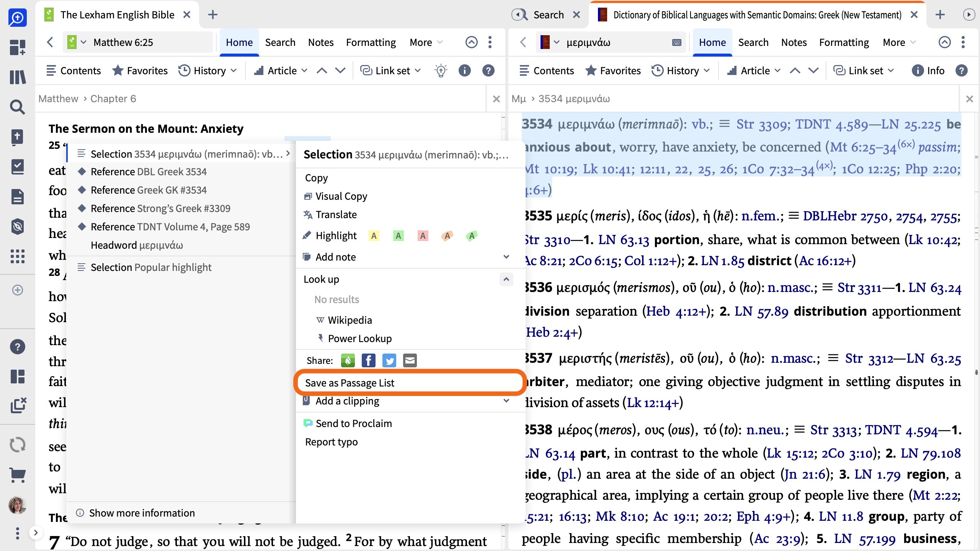The width and height of the screenshot is (980, 551).
Task: Share via Faithlife green icon
Action: coord(348,360)
